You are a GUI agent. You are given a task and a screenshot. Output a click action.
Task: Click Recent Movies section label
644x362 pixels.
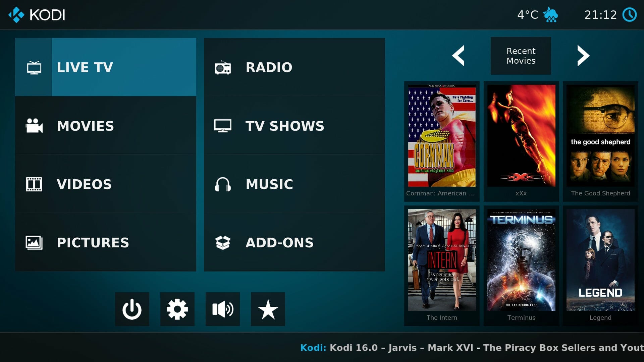[x=520, y=56]
